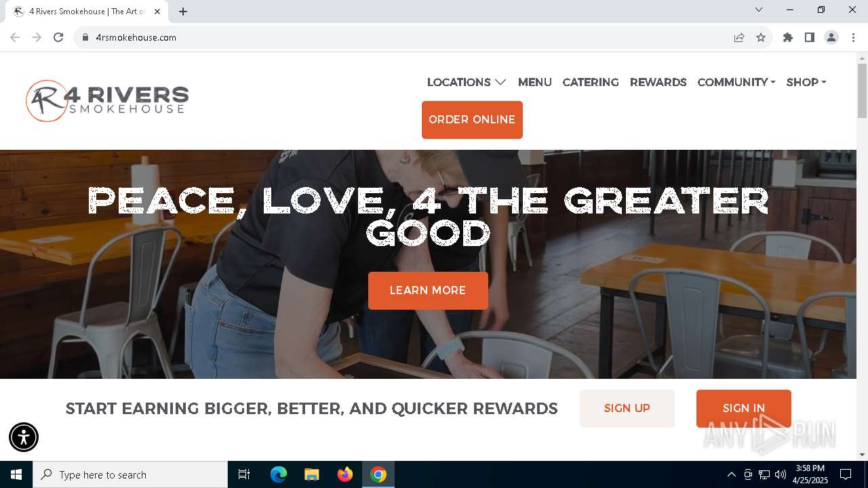The image size is (868, 488).
Task: Click the Sign Up rewards button
Action: click(627, 409)
